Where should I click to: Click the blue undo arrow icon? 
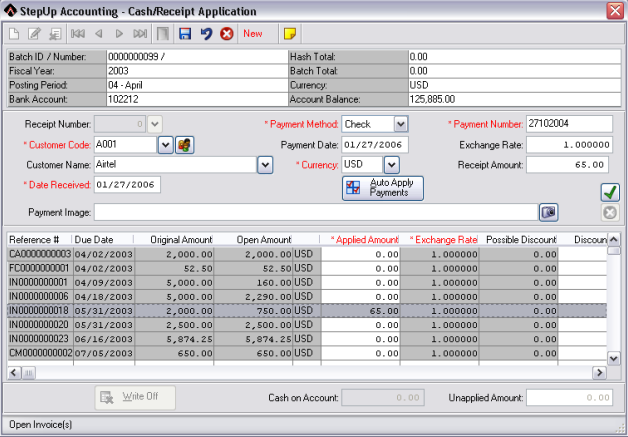206,34
